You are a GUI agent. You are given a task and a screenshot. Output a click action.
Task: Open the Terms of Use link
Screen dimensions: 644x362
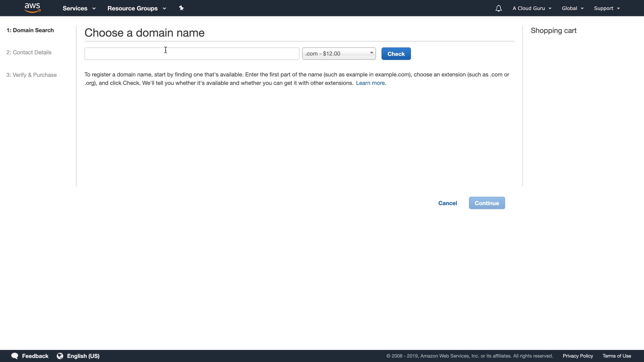616,356
